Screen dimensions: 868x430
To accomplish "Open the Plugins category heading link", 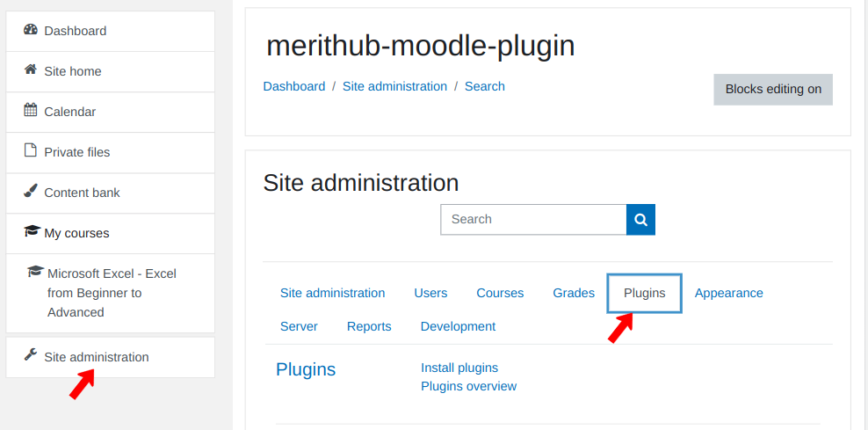I will click(306, 369).
